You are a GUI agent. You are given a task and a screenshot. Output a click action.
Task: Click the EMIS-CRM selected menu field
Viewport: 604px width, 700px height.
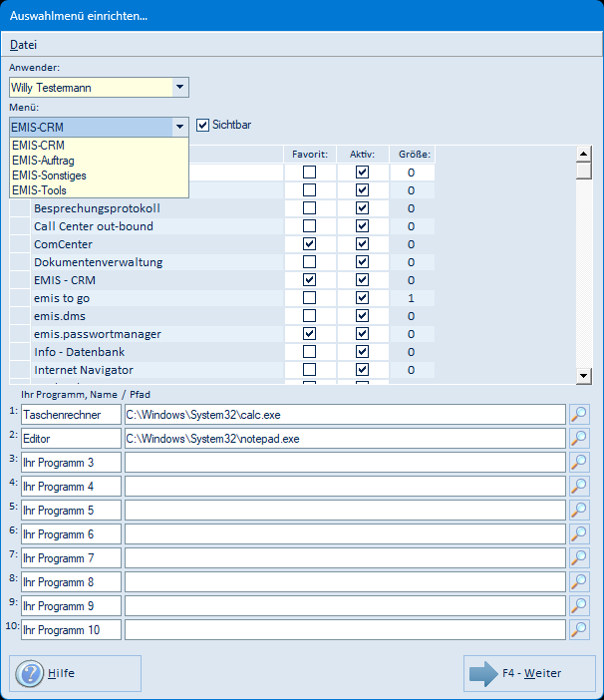tap(91, 127)
